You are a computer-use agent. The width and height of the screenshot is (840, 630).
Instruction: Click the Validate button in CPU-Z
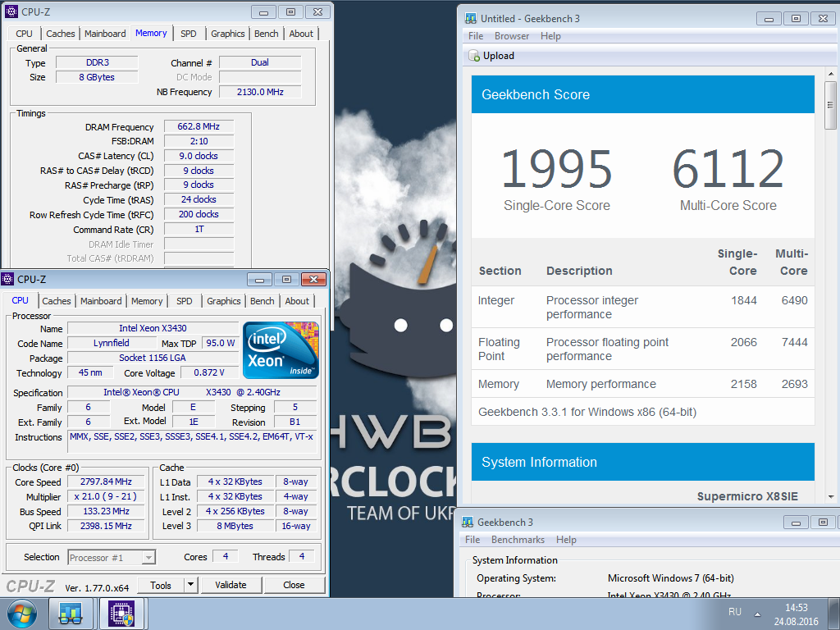click(231, 585)
